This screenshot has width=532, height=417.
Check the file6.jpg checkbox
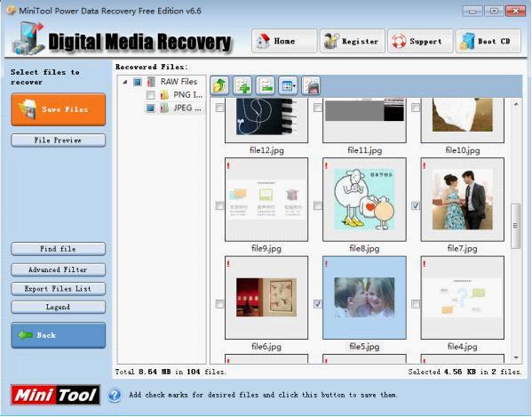click(x=219, y=304)
